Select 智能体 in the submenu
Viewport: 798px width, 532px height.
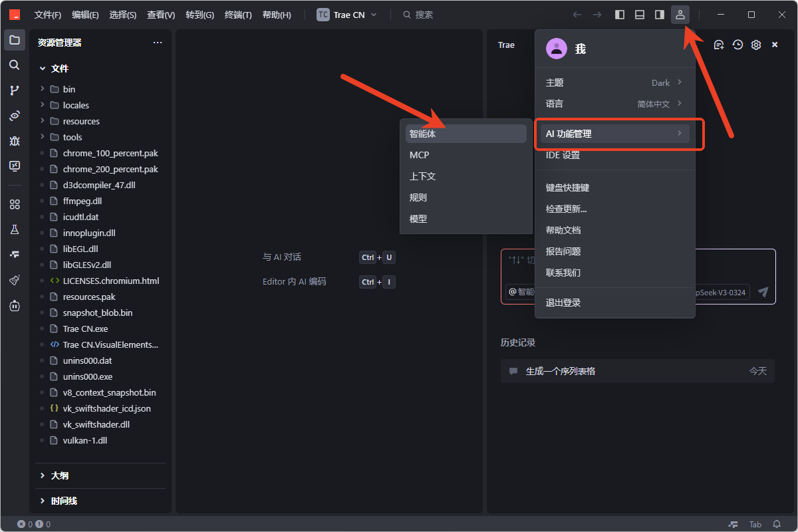click(x=466, y=134)
